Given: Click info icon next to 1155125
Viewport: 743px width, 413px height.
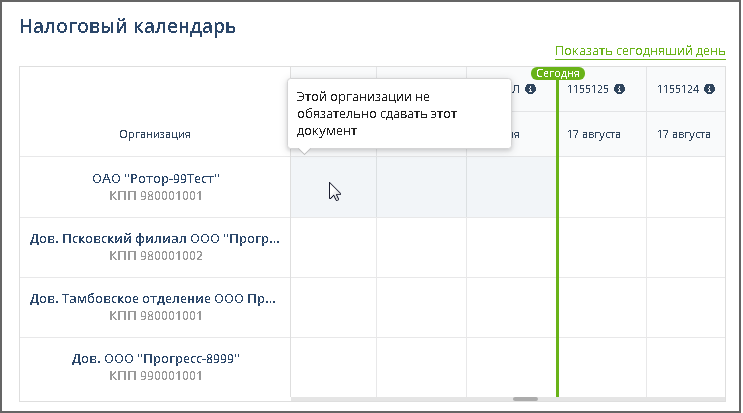Looking at the screenshot, I should point(620,89).
